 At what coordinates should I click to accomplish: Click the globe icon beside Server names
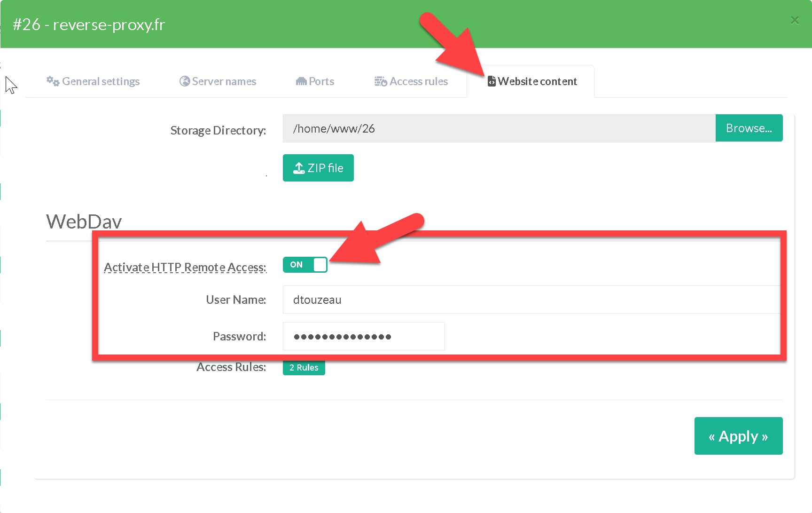point(185,81)
